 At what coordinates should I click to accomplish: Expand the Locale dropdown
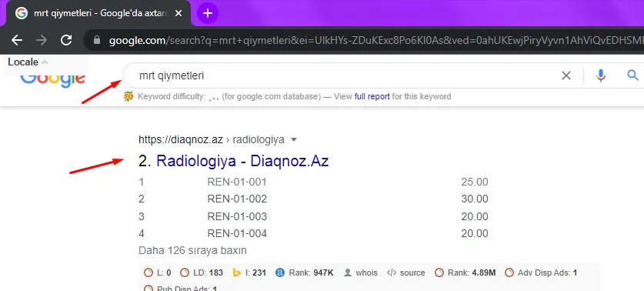28,62
